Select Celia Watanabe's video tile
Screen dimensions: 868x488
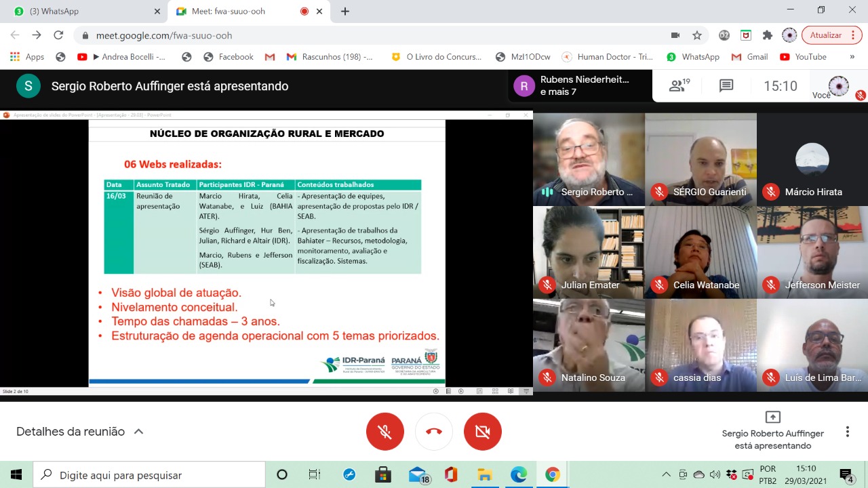point(701,253)
